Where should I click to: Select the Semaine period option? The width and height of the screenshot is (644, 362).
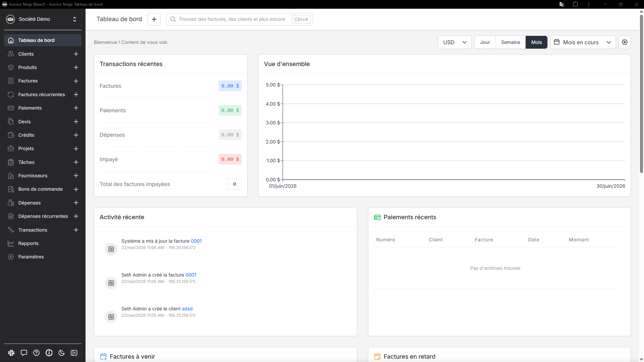511,42
